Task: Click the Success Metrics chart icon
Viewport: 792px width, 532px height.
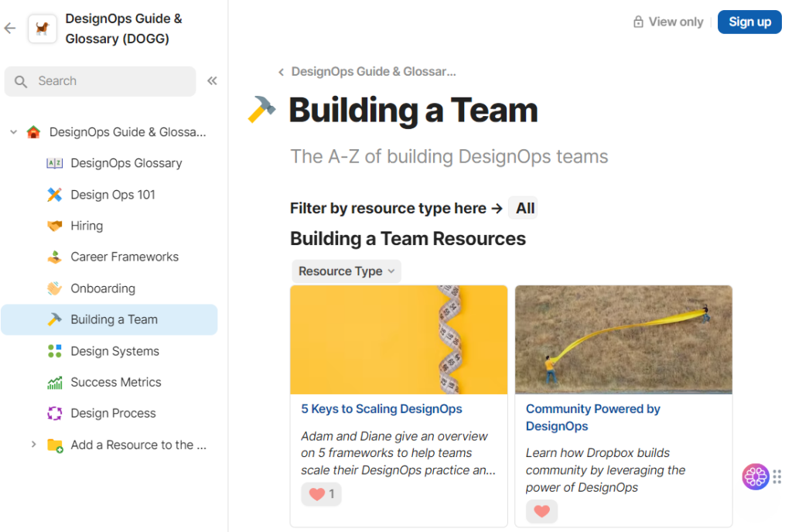Action: [x=54, y=382]
